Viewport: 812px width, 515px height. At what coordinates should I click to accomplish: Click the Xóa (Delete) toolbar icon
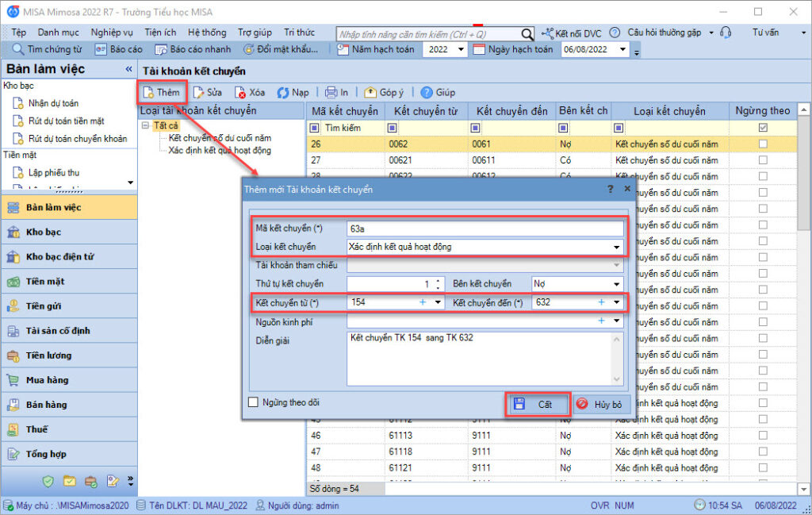click(x=240, y=92)
